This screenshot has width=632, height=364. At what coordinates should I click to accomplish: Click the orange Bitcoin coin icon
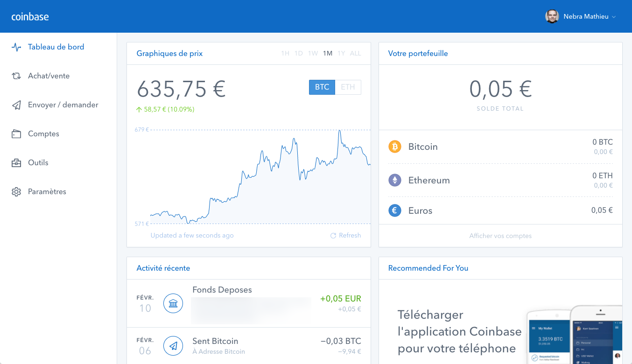click(x=395, y=147)
